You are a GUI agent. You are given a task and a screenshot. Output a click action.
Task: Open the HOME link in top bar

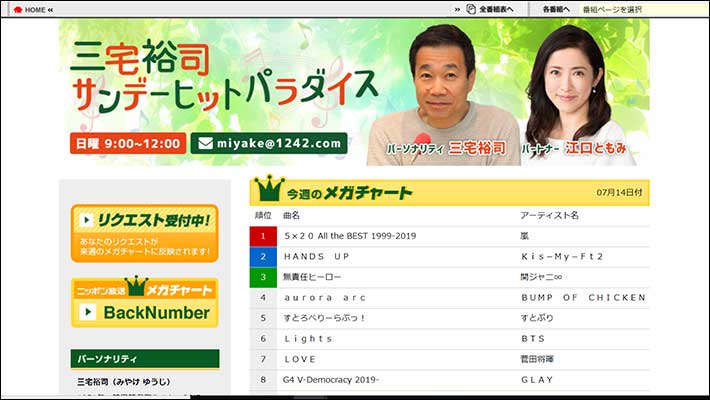(x=34, y=10)
